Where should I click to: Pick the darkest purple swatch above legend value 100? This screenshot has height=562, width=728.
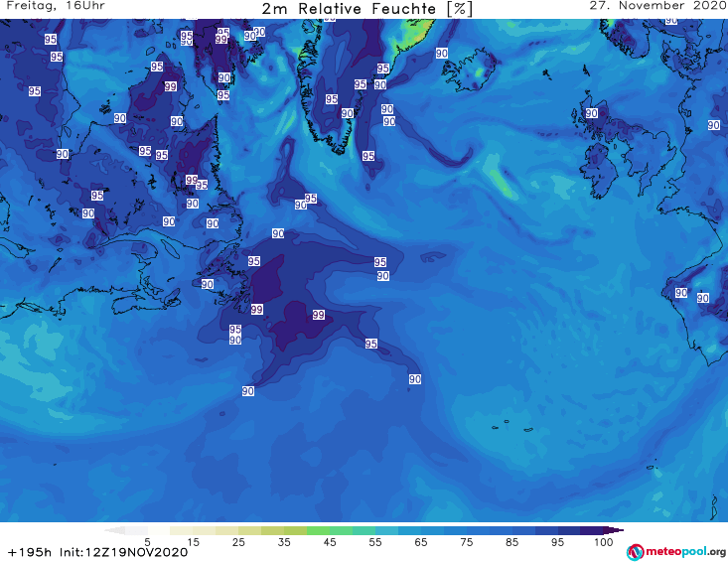coord(592,530)
